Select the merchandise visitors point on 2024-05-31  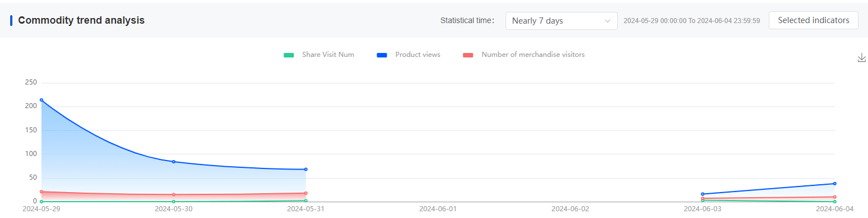coord(306,193)
